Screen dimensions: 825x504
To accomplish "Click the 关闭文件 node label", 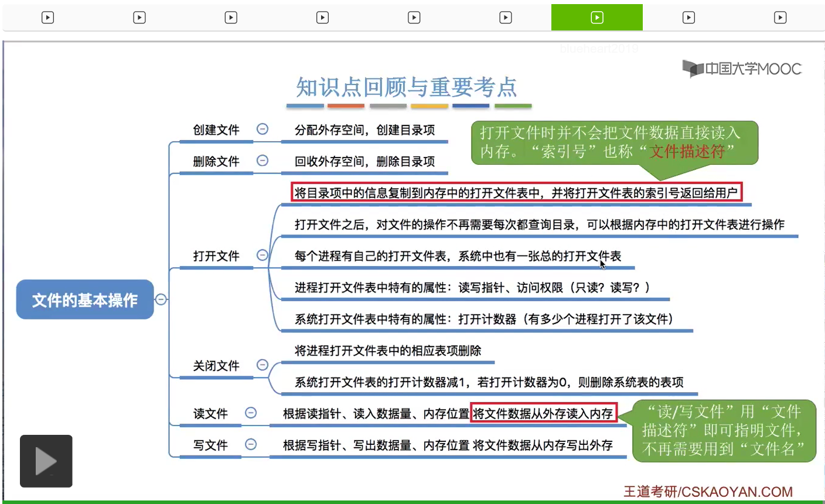I will click(216, 366).
